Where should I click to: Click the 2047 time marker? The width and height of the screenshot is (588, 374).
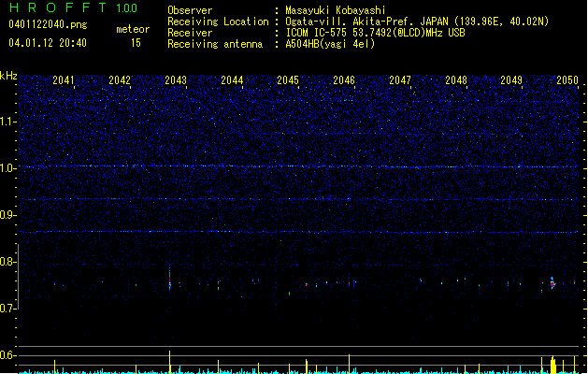point(400,80)
